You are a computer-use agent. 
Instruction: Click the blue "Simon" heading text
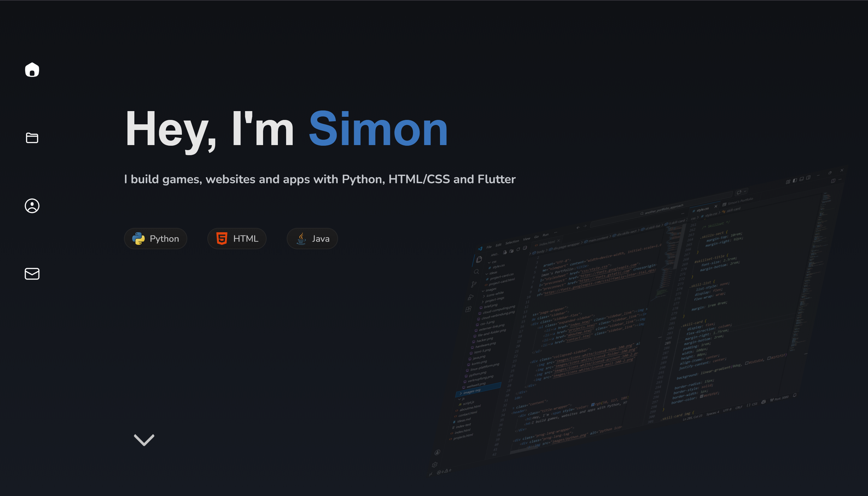pyautogui.click(x=378, y=129)
